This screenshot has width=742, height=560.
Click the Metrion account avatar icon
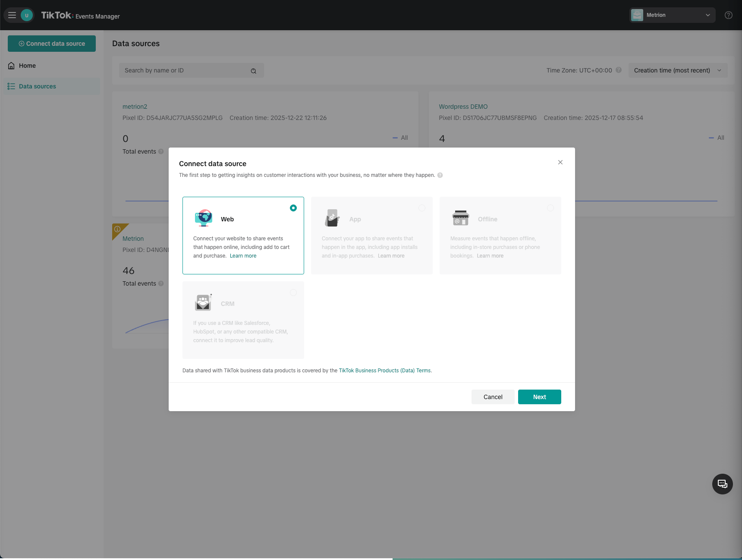tap(637, 15)
